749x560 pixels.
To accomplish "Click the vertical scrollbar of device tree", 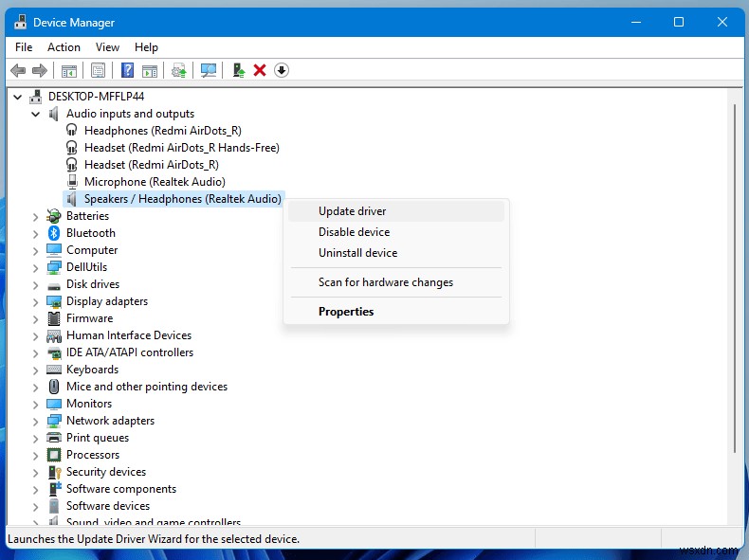I will (x=735, y=277).
